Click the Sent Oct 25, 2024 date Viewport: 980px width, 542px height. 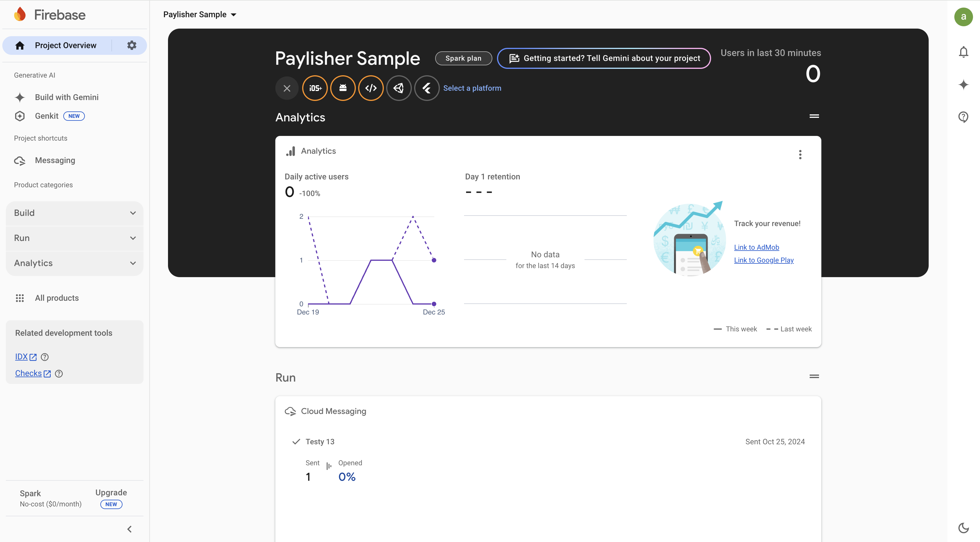pyautogui.click(x=775, y=442)
